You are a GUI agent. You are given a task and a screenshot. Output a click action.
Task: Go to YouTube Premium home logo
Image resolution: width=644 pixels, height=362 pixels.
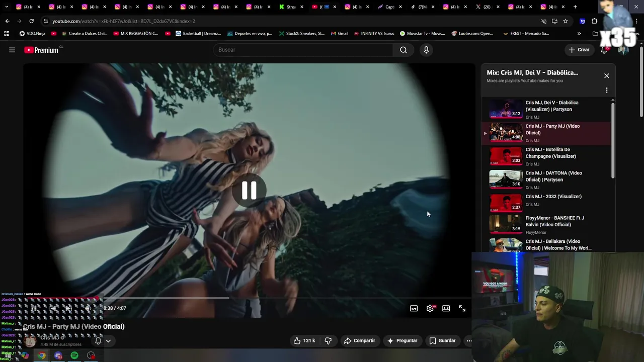[x=42, y=50]
